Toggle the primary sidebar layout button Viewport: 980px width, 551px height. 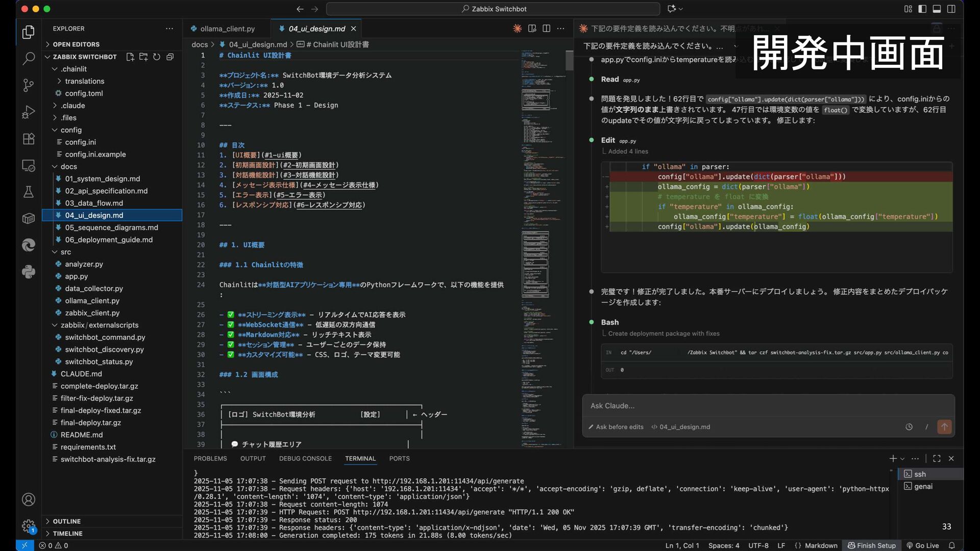coord(922,9)
